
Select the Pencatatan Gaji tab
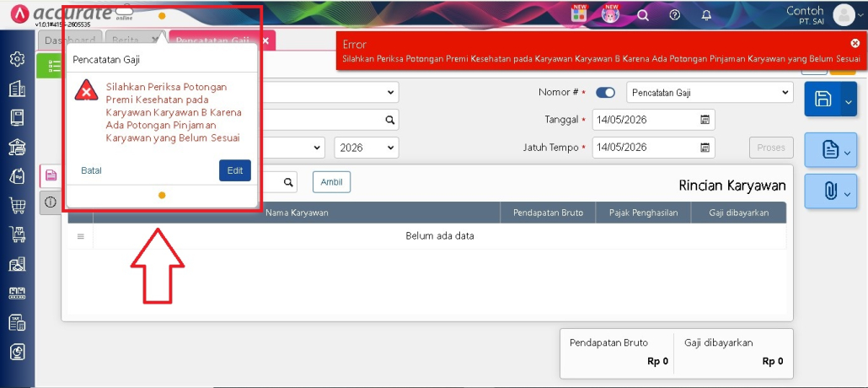click(x=222, y=40)
